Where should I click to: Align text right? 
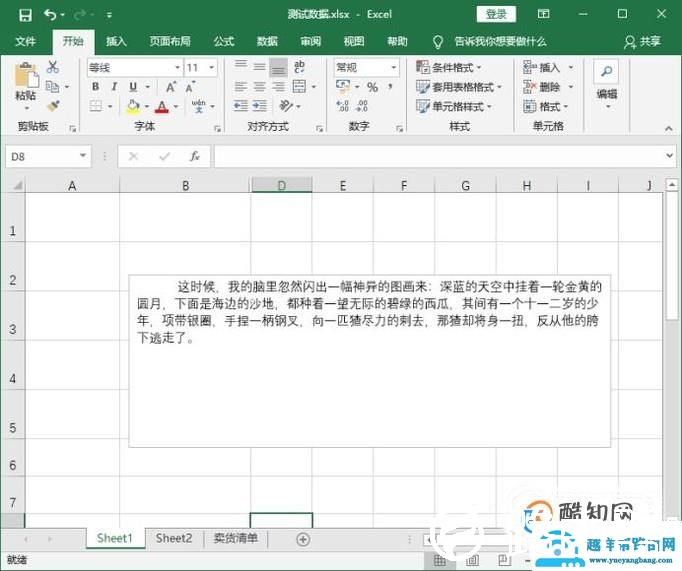click(278, 87)
